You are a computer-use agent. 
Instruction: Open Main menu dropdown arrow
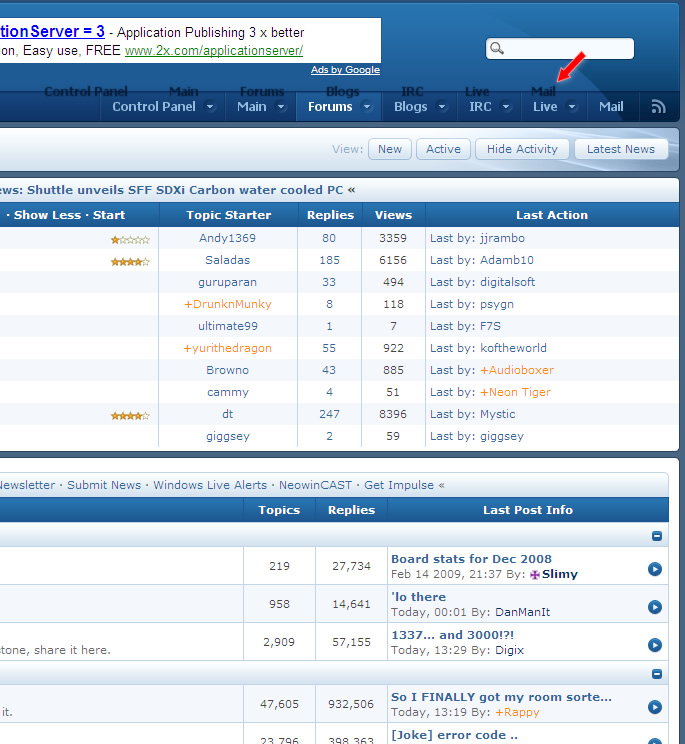coord(281,107)
